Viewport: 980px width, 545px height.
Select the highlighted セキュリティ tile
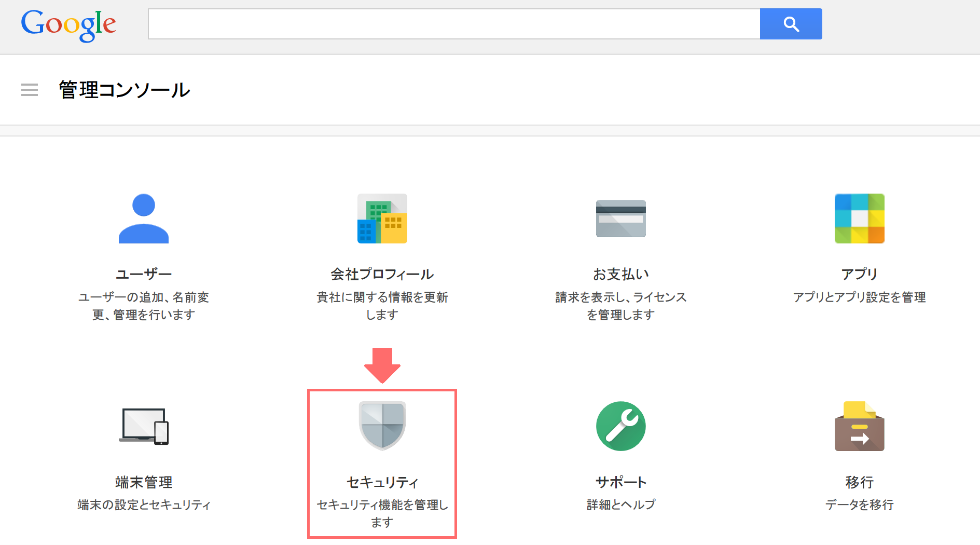click(x=382, y=464)
